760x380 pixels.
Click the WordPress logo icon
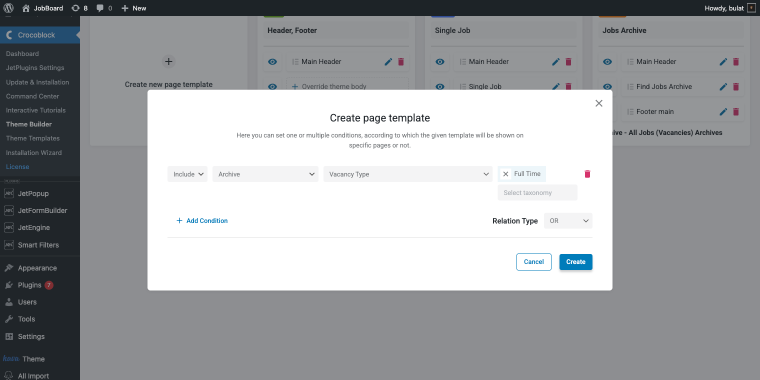pos(8,8)
